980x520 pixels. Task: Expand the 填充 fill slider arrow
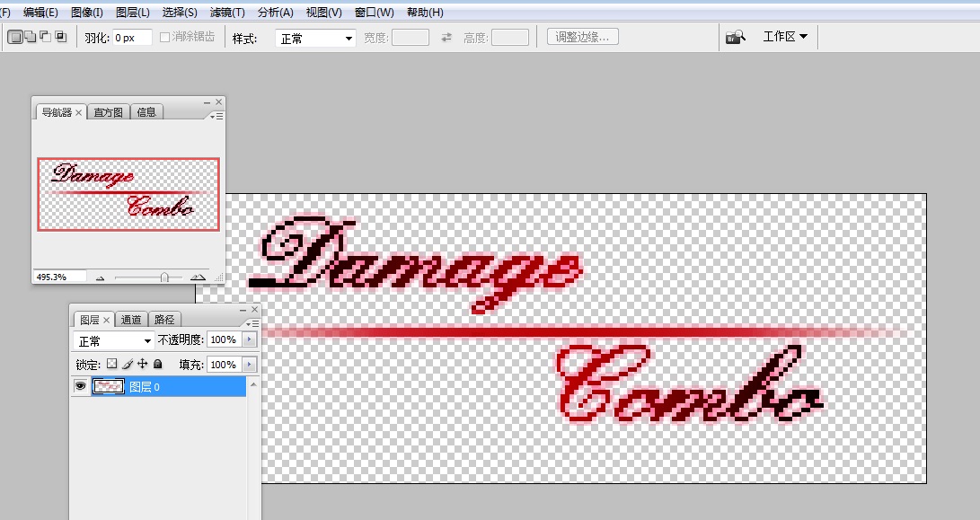pyautogui.click(x=250, y=365)
